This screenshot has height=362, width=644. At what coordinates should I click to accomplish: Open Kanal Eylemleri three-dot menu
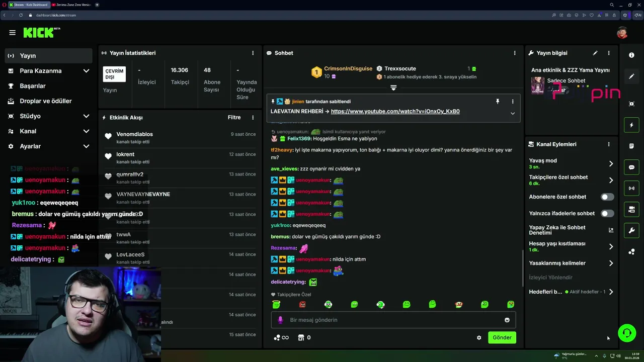pos(608,144)
